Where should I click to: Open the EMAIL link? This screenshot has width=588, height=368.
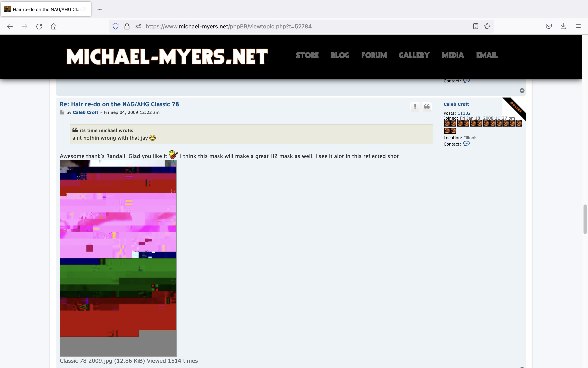pyautogui.click(x=487, y=55)
